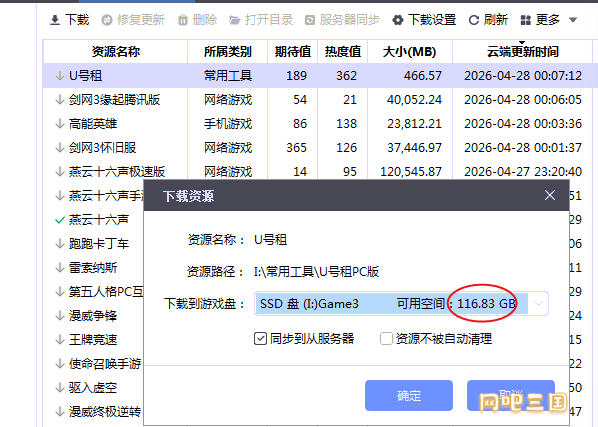Select the 王牌竞速 row
This screenshot has height=427, width=598.
click(93, 340)
